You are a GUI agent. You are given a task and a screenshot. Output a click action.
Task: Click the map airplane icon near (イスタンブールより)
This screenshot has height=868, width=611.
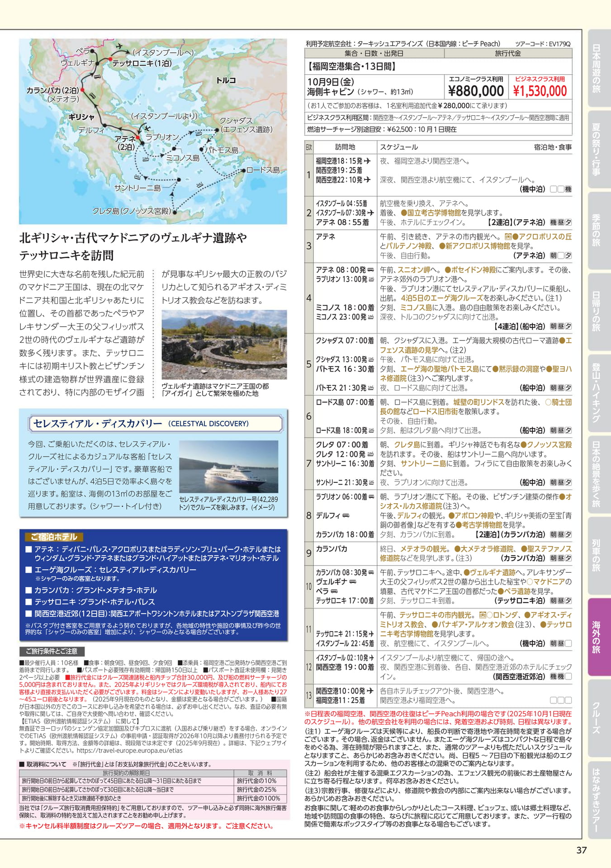(x=147, y=128)
